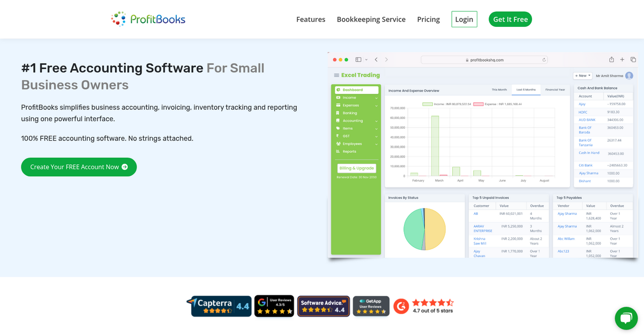Click the Income sidebar icon
Image resolution: width=644 pixels, height=336 pixels.
tap(338, 98)
